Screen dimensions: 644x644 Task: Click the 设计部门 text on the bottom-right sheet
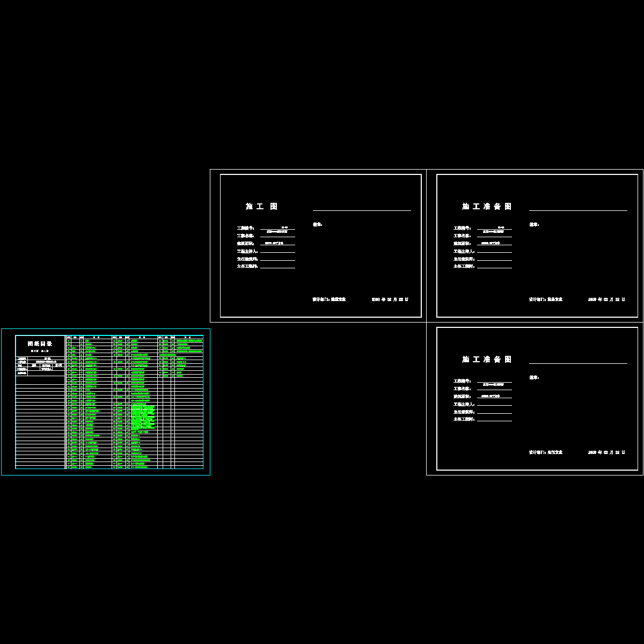(546, 452)
